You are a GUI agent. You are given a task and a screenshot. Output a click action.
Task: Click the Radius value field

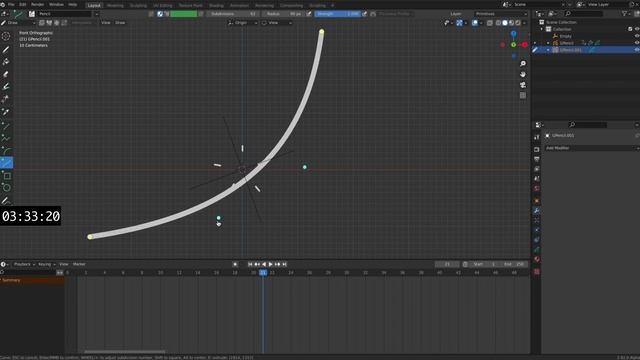coord(284,14)
